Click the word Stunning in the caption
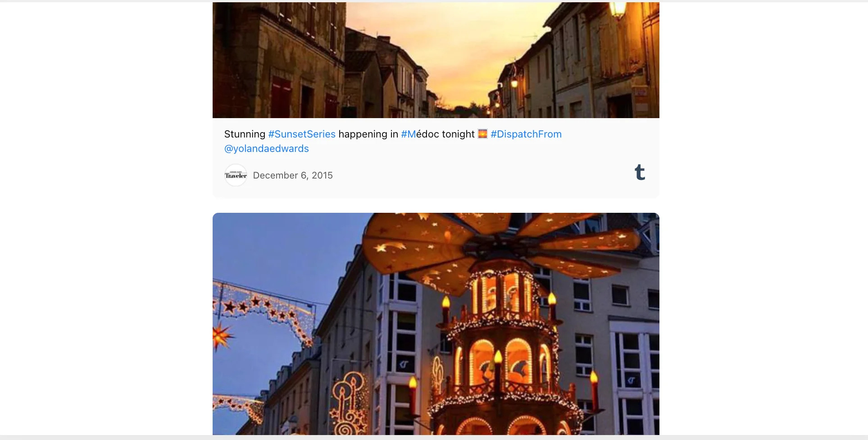Screen dimensions: 868x440 [245, 134]
